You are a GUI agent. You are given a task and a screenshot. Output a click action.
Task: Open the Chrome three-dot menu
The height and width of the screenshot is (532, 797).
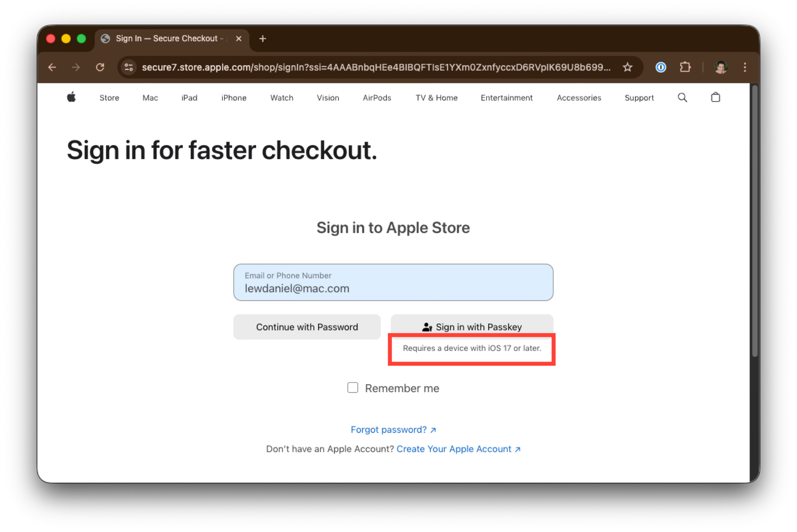[745, 67]
